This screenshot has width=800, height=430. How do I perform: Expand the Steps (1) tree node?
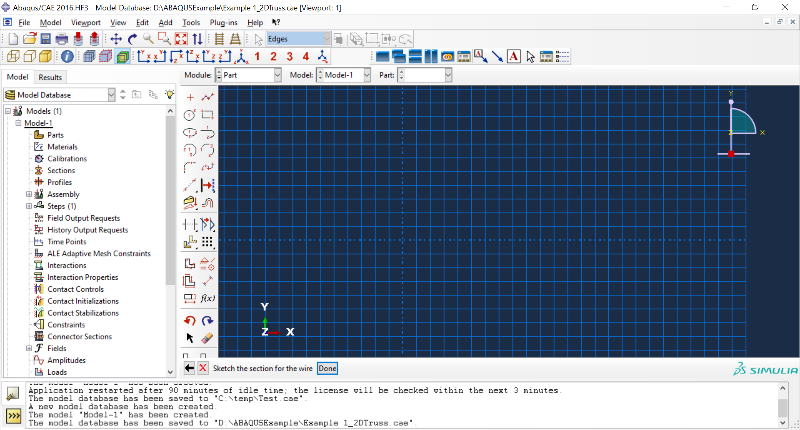(29, 206)
